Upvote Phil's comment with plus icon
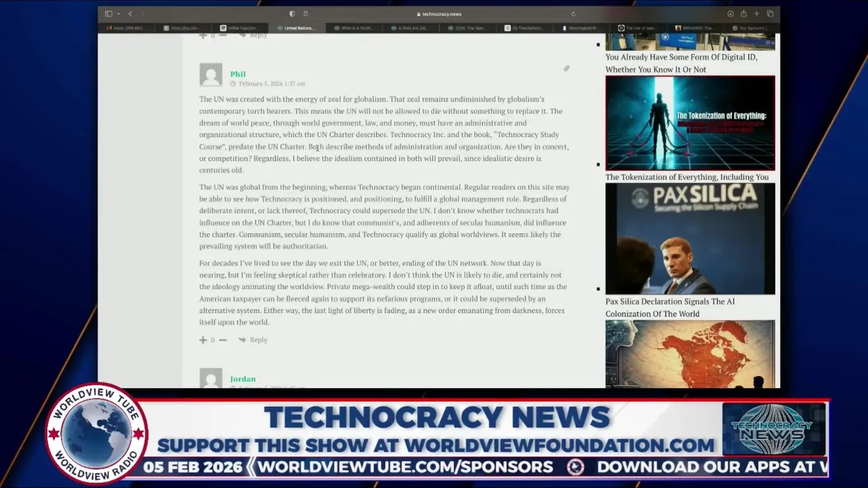This screenshot has width=868, height=488. pyautogui.click(x=203, y=340)
